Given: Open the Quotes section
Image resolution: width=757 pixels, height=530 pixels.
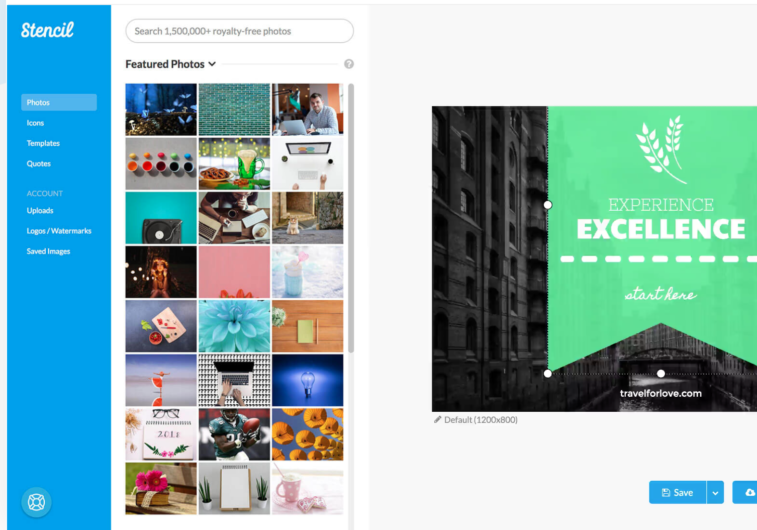Looking at the screenshot, I should 39,163.
